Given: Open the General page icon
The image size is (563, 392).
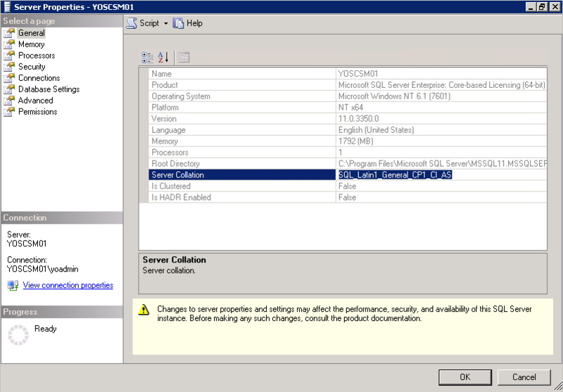Looking at the screenshot, I should pyautogui.click(x=9, y=33).
